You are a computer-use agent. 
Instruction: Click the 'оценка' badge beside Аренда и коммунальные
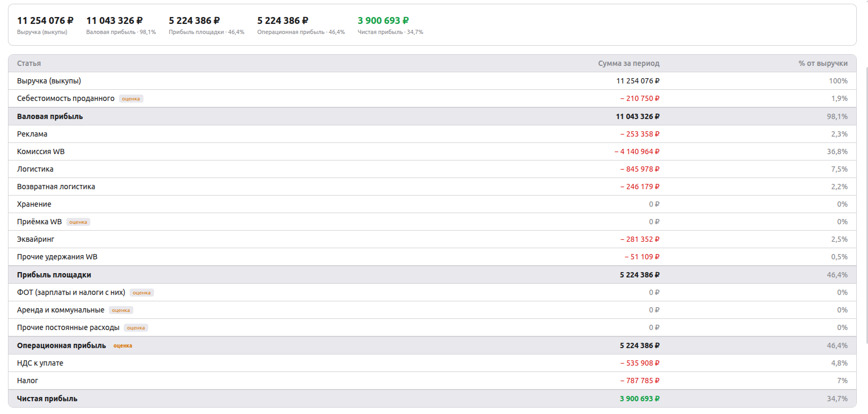(x=121, y=310)
